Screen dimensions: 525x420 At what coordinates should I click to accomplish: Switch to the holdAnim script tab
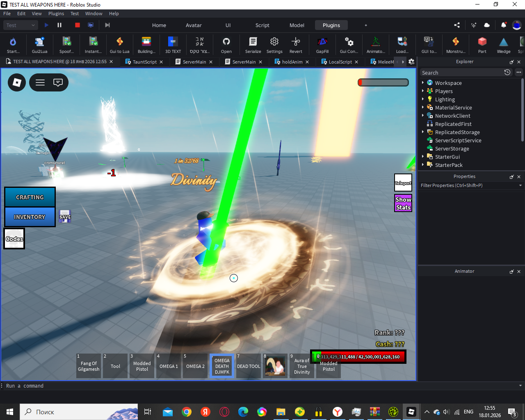(x=292, y=62)
